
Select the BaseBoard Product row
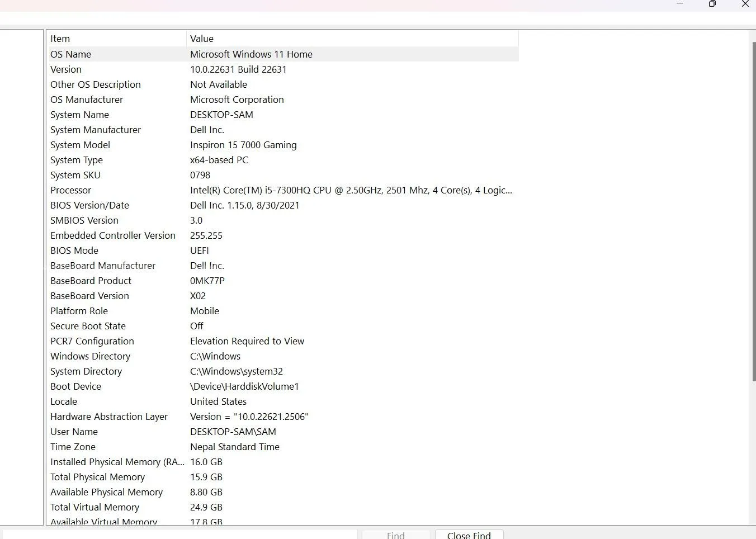click(91, 281)
